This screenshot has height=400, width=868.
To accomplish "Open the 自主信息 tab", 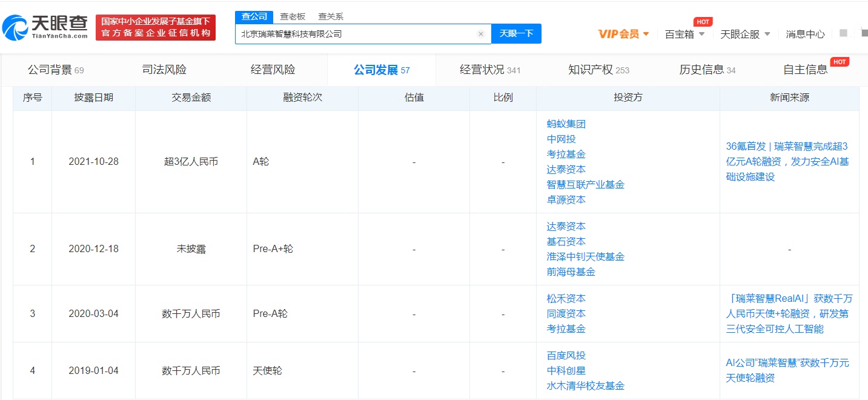I will tap(805, 70).
